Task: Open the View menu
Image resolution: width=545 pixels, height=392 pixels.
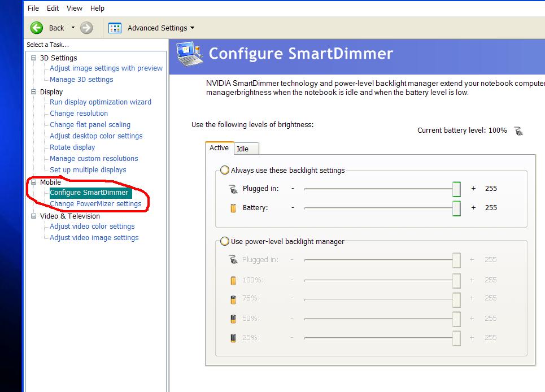Action: [75, 8]
